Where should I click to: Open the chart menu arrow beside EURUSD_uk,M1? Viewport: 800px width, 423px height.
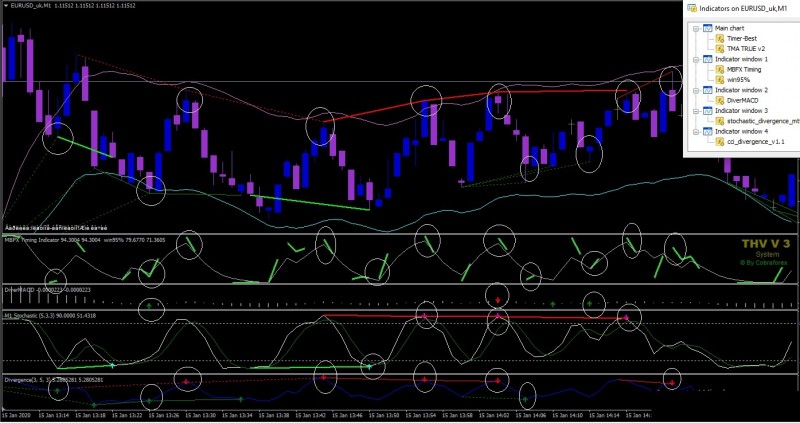[5, 6]
